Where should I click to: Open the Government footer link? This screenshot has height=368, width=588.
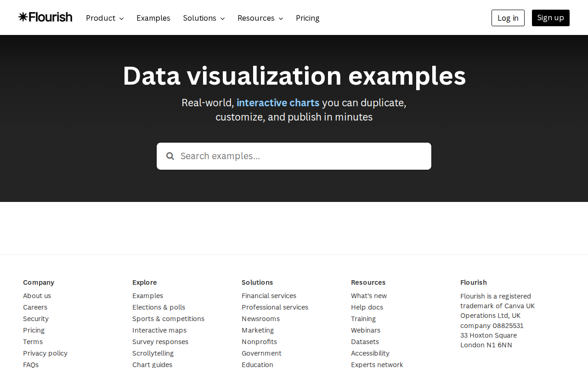[262, 353]
